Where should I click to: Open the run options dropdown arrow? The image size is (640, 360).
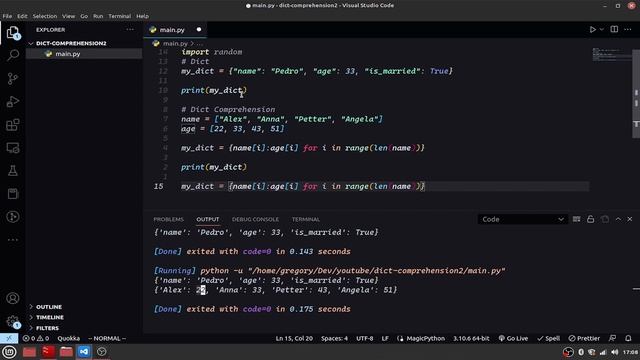pos(602,29)
